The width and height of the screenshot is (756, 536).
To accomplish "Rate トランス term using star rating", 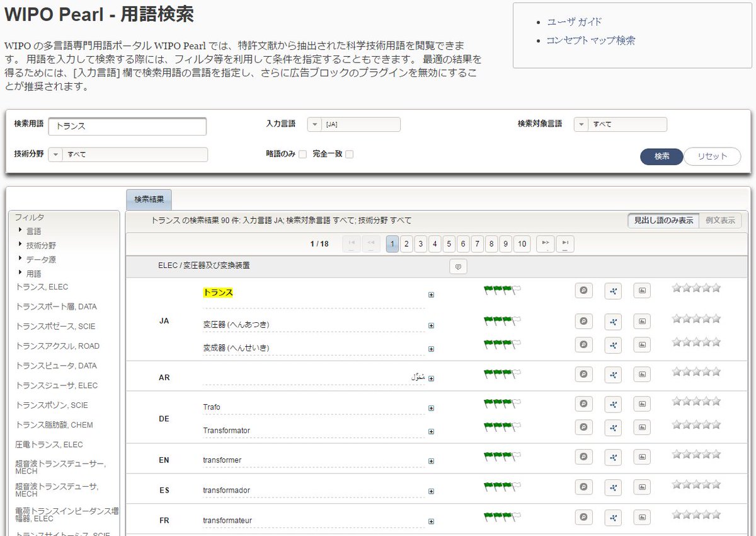I will (x=696, y=288).
